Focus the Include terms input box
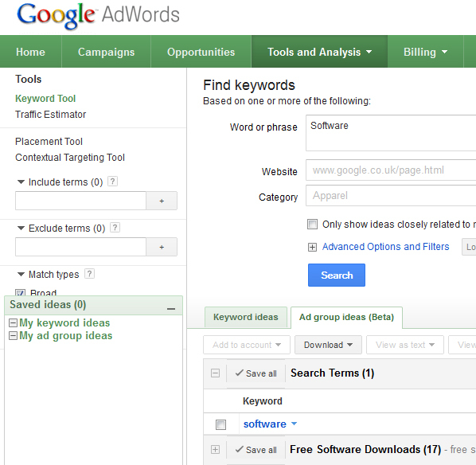 coord(80,201)
